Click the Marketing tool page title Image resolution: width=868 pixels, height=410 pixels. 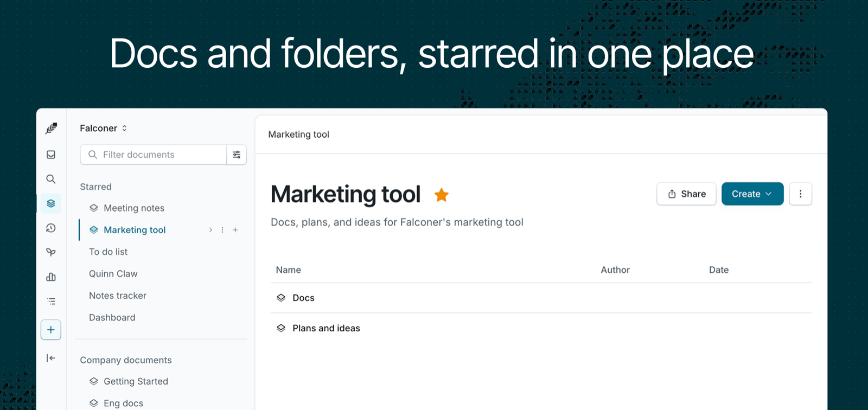tap(346, 194)
